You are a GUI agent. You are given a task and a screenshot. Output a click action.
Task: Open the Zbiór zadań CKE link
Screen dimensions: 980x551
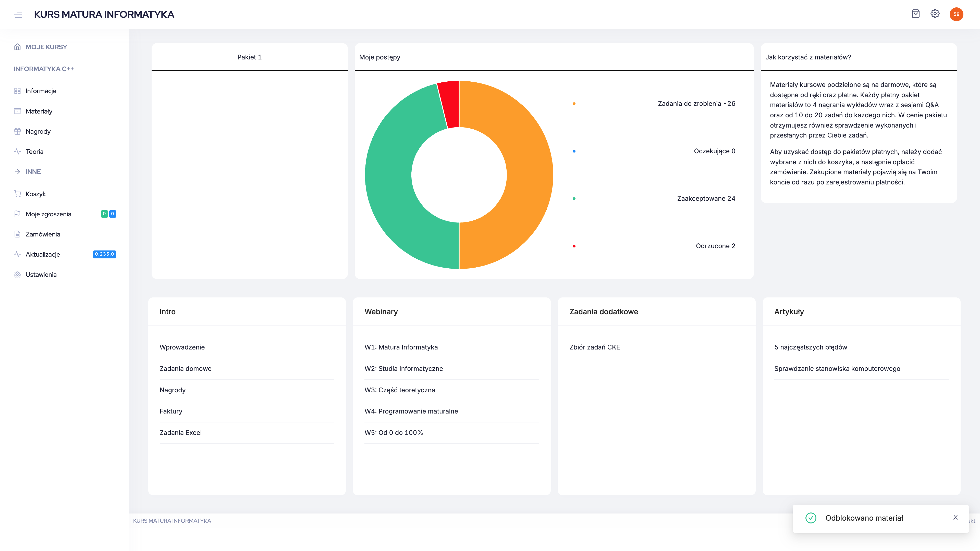pos(594,347)
